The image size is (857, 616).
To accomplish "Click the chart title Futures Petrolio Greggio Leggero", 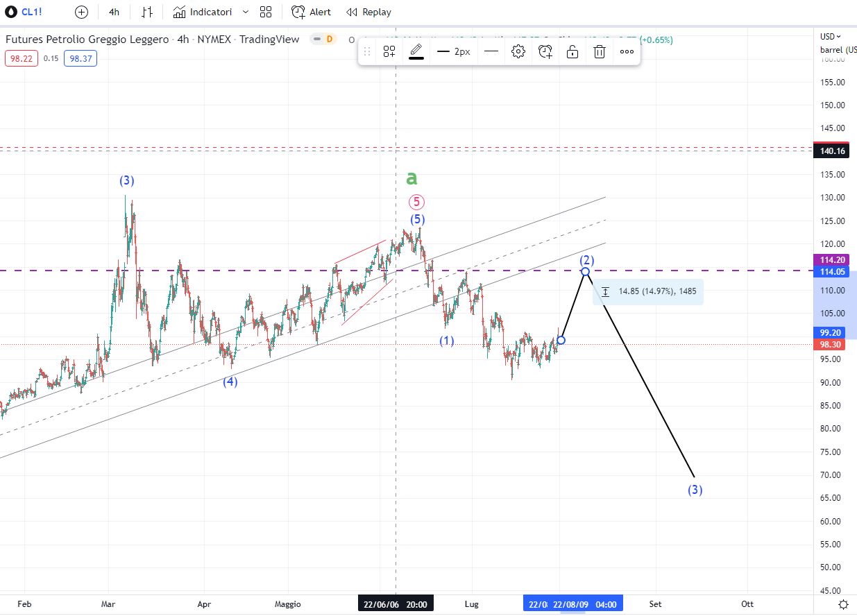I will pyautogui.click(x=87, y=40).
